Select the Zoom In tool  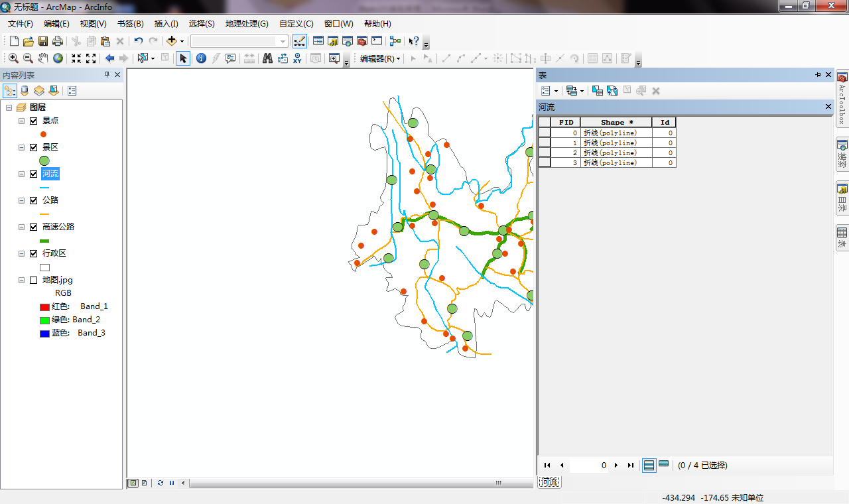(x=13, y=58)
